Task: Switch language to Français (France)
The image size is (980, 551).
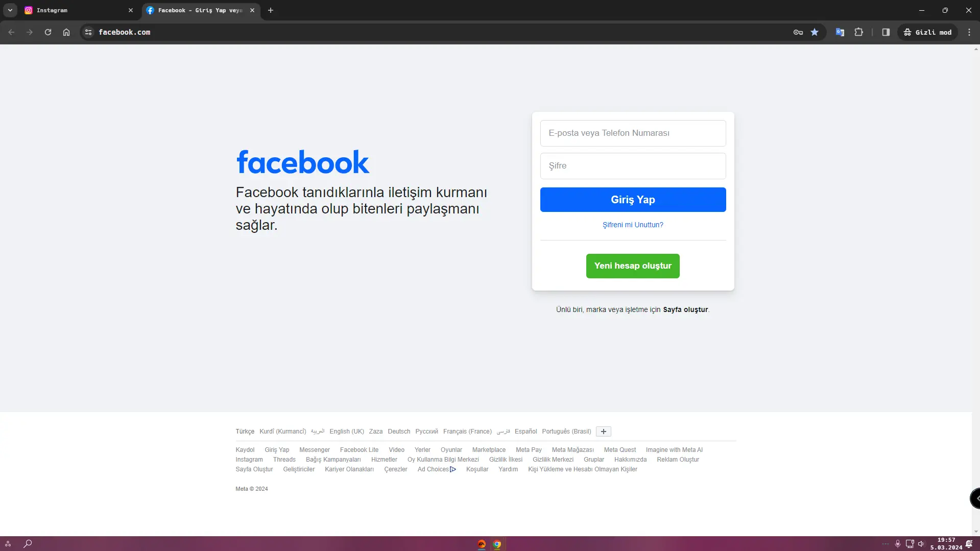Action: click(467, 432)
